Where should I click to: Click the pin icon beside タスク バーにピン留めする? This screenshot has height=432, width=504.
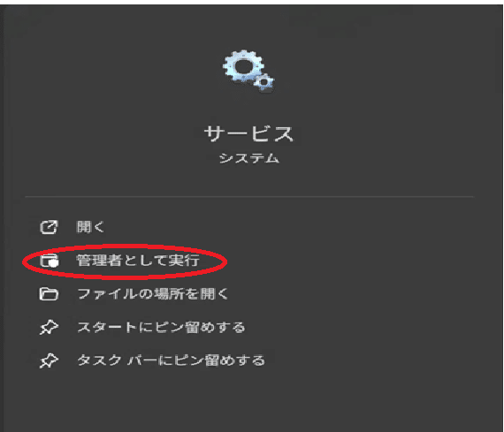click(49, 360)
